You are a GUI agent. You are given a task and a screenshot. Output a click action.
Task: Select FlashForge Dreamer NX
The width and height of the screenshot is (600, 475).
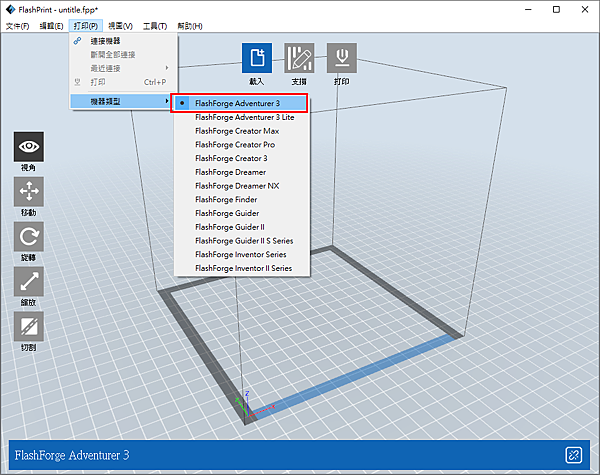[x=242, y=186]
